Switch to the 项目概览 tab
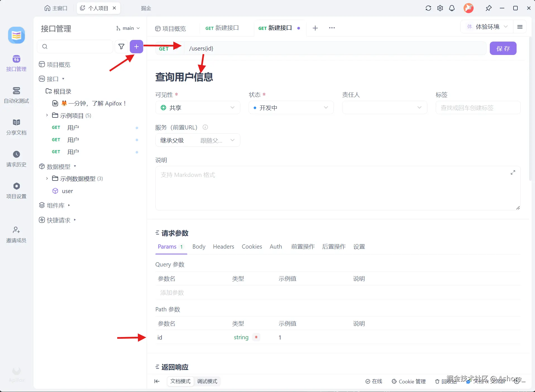This screenshot has height=392, width=535. tap(171, 28)
